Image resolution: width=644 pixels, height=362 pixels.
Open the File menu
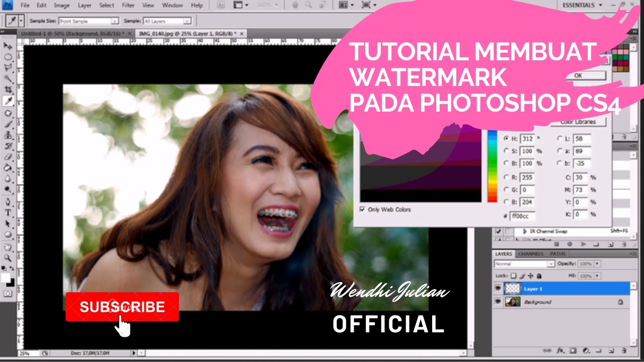pyautogui.click(x=25, y=6)
